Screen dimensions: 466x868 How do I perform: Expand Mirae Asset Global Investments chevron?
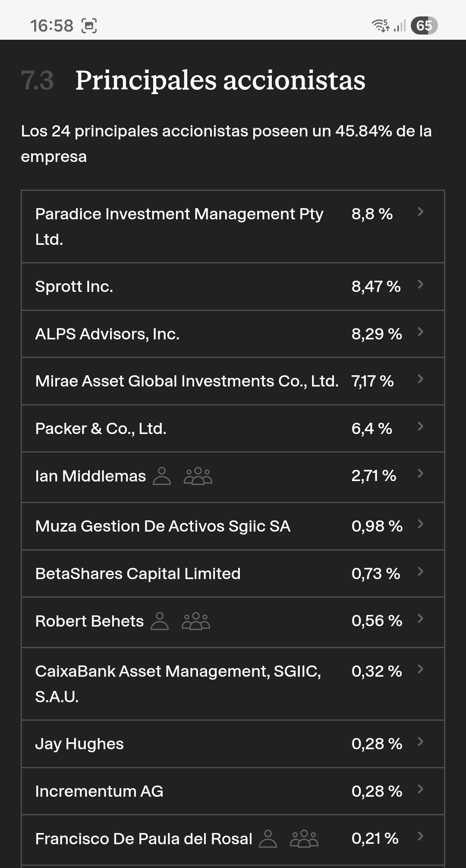click(x=420, y=379)
